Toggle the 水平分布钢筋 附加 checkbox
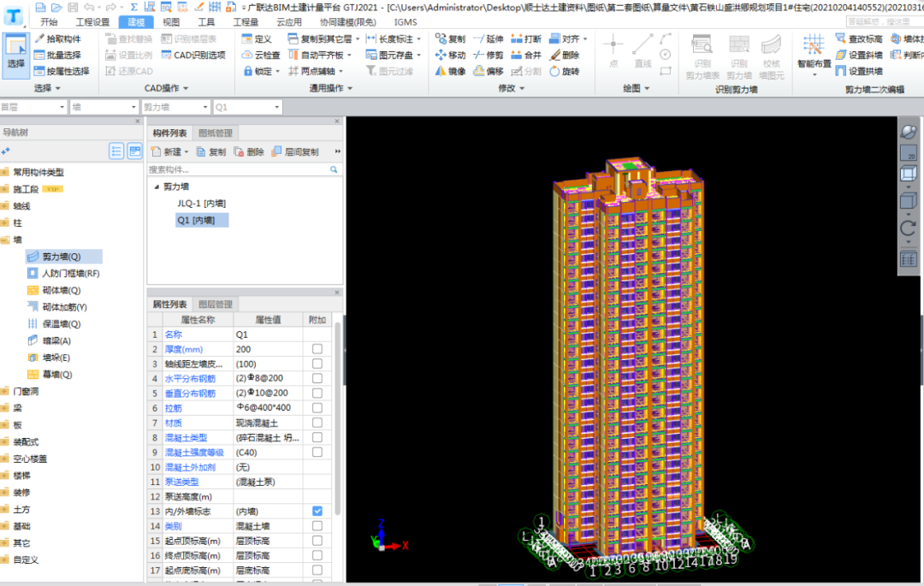Viewport: 924px width, 586px height. [317, 379]
